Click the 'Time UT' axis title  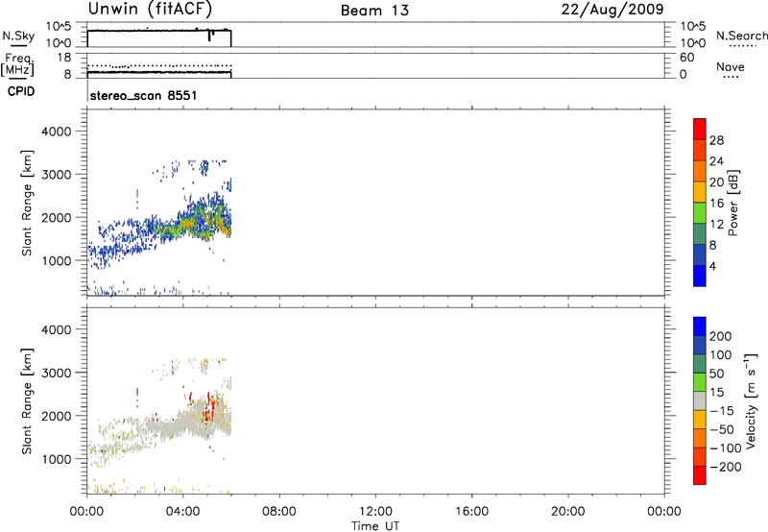[x=375, y=526]
